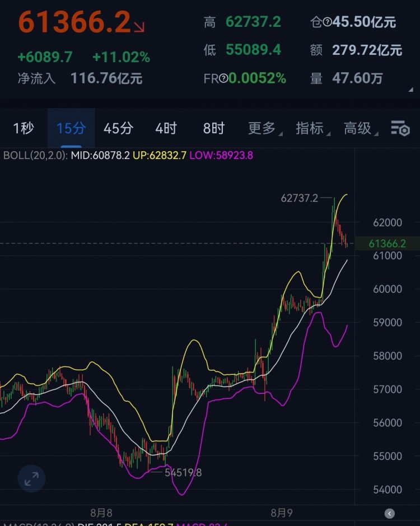Tap the MID:60878.2 value
The width and height of the screenshot is (420, 526).
click(100, 156)
